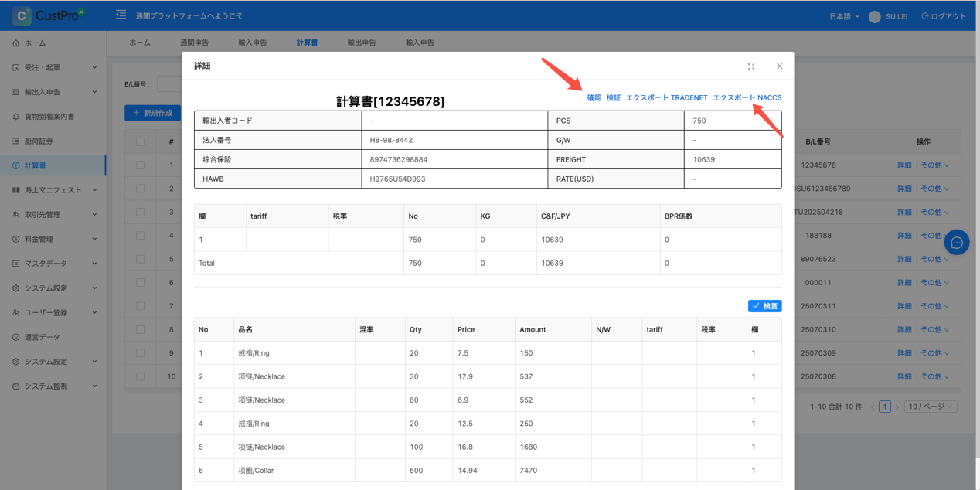
Task: Click the CustPro logo icon
Action: pos(22,15)
